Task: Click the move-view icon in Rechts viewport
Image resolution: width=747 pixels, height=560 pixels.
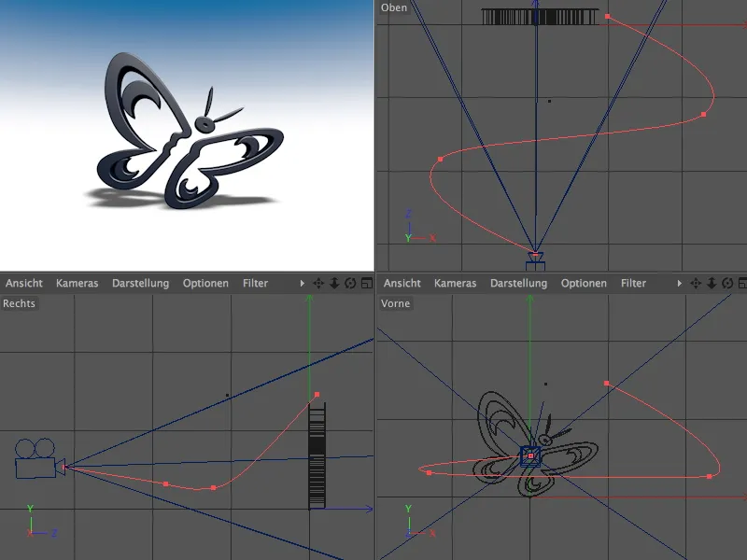Action: 318,284
